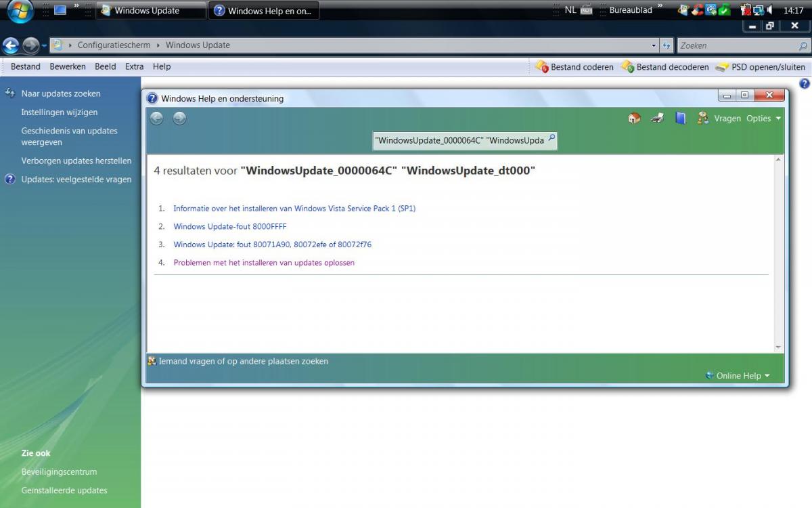Image resolution: width=812 pixels, height=508 pixels.
Task: Click the blue gear tray icon
Action: [710, 10]
